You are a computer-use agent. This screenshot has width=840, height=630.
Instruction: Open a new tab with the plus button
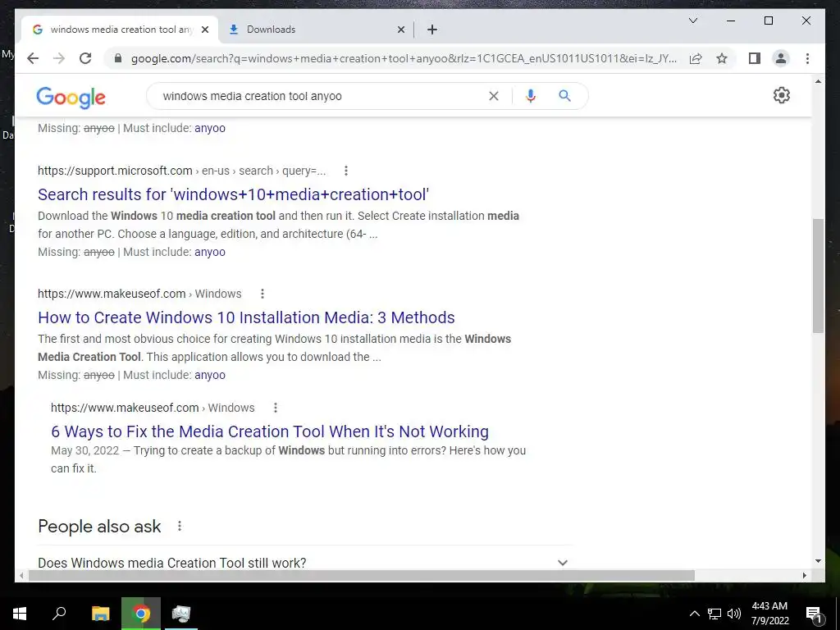pos(432,30)
